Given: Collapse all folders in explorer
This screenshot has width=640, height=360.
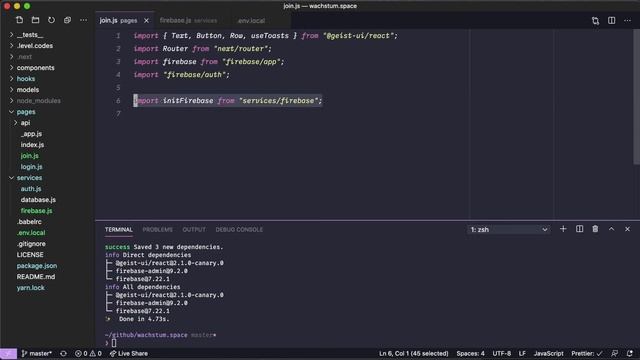Looking at the screenshot, I should point(67,20).
